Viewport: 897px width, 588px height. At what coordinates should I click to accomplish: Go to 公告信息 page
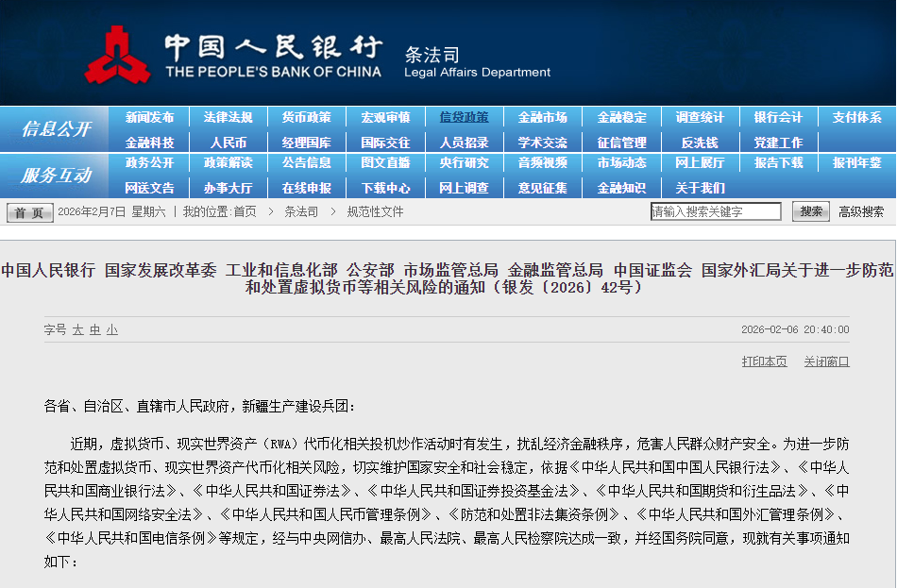tap(307, 162)
